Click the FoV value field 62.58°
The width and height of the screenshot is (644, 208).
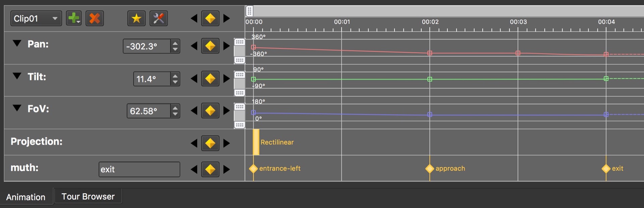coord(149,111)
